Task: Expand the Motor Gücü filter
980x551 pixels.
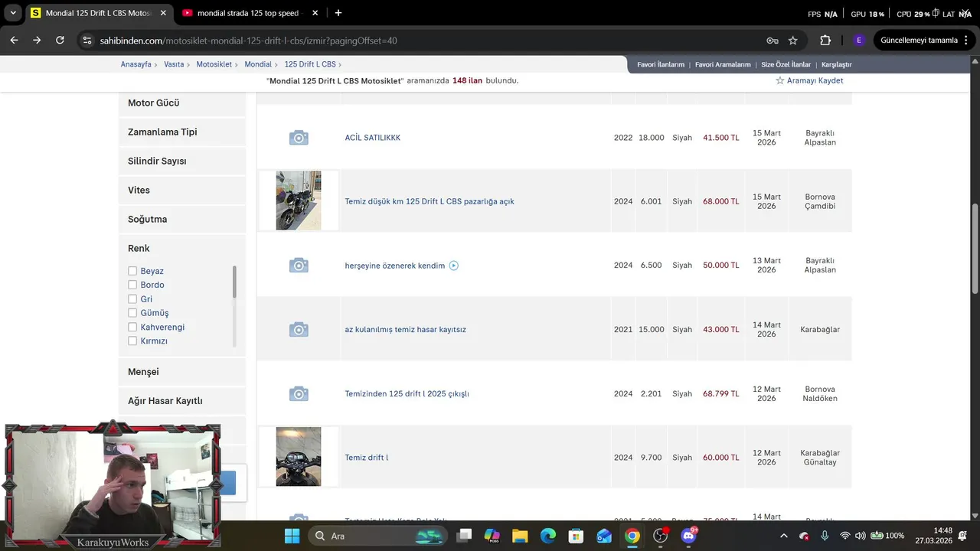Action: pos(182,103)
